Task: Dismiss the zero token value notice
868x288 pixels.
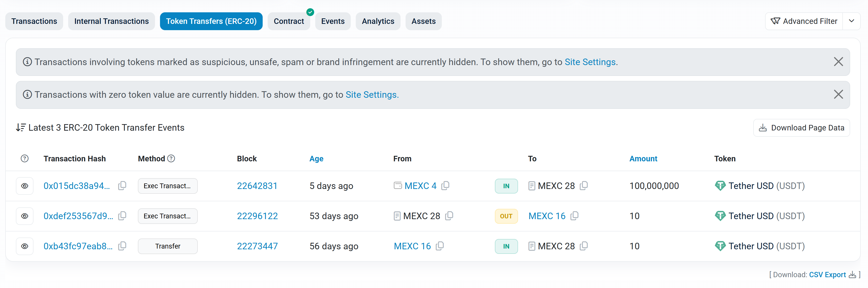Action: coord(838,94)
